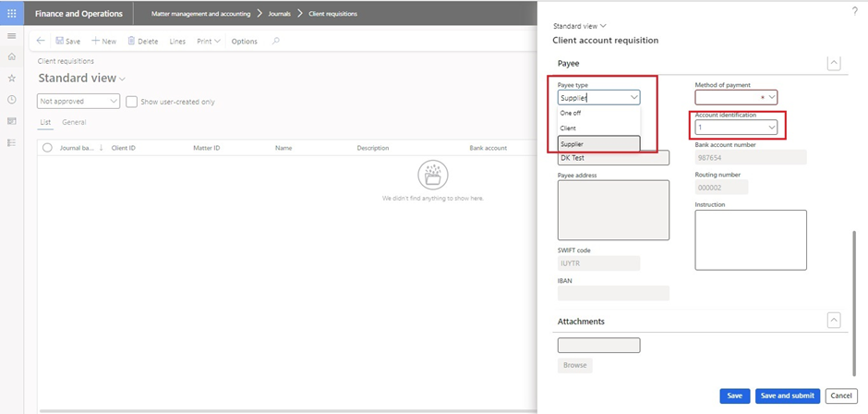Expand the hamburger navigation menu

12,36
